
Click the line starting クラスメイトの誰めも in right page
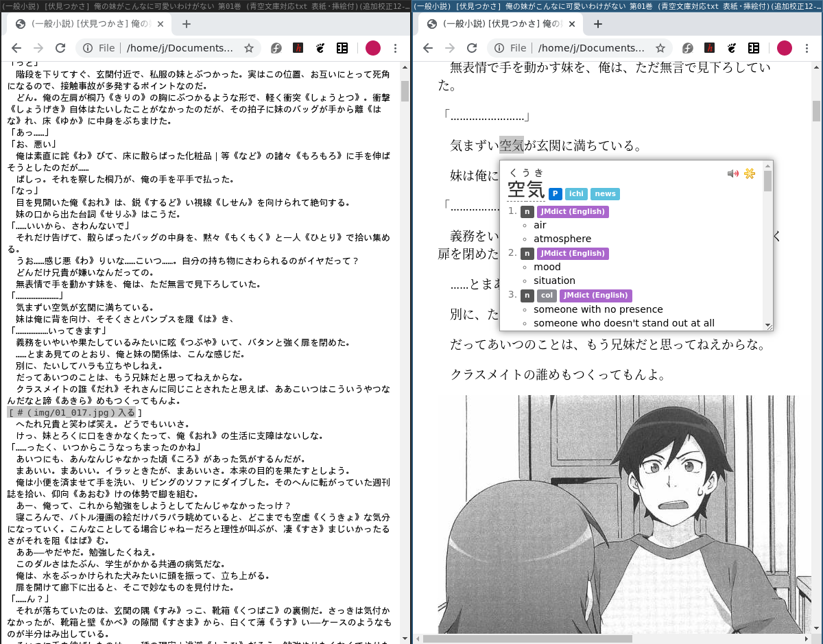(559, 374)
